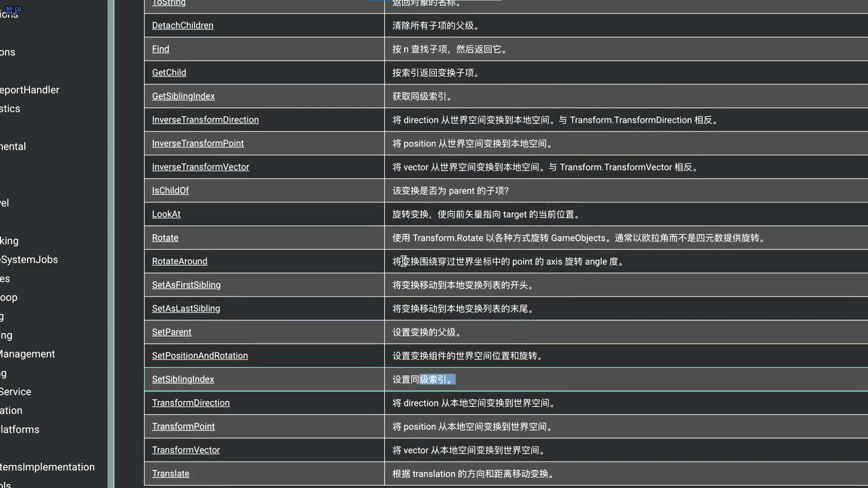Screen dimensions: 868x488
Task: Click the RotateAround link
Action: (x=179, y=261)
